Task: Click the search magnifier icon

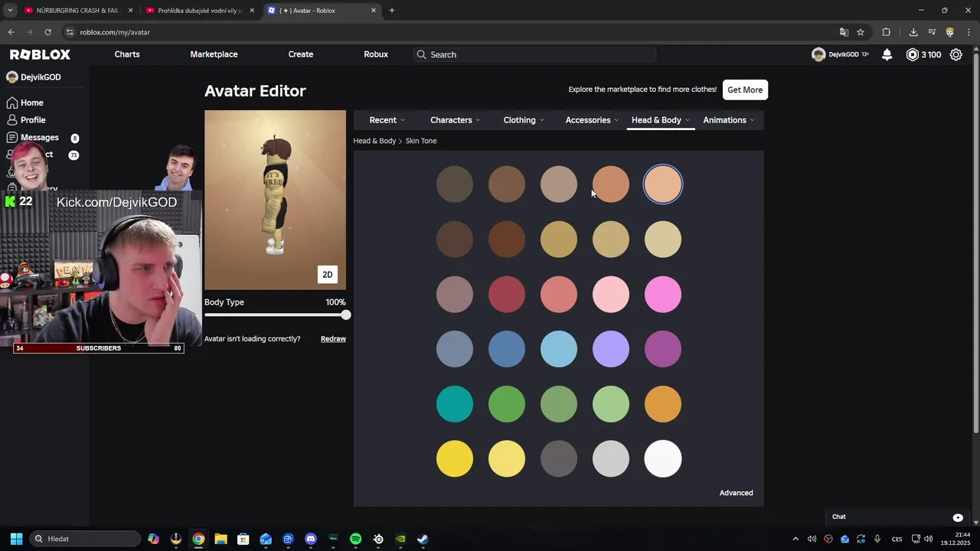Action: [x=421, y=54]
